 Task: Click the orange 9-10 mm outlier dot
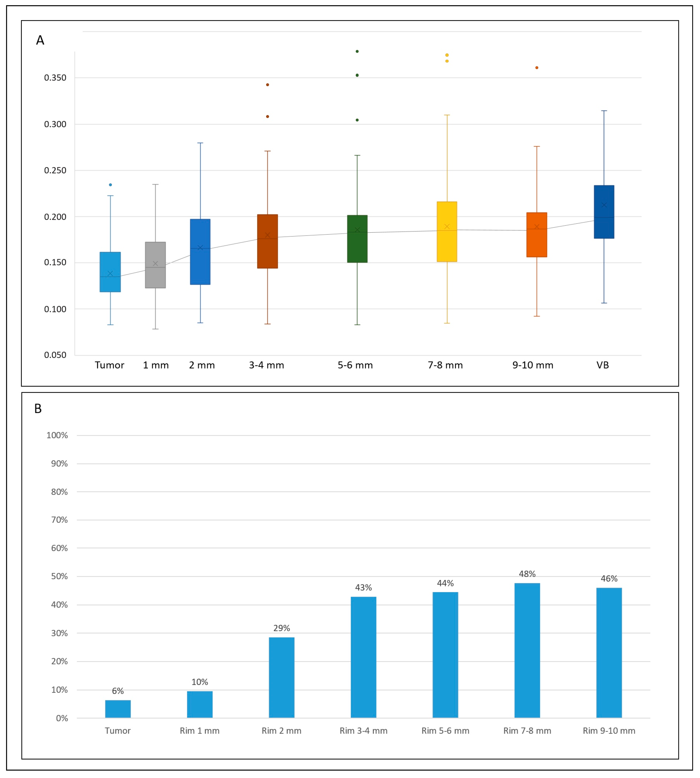pyautogui.click(x=537, y=68)
